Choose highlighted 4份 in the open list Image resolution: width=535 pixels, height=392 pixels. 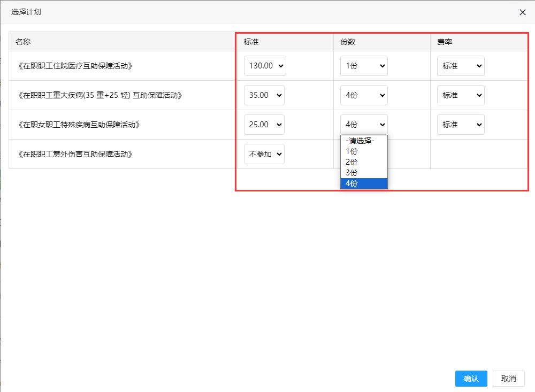[x=364, y=183]
